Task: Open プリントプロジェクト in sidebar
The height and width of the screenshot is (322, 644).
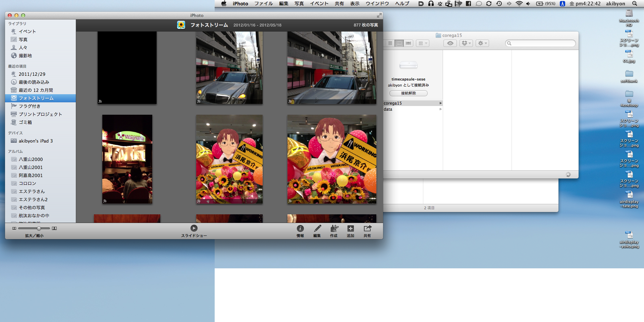Action: [40, 114]
